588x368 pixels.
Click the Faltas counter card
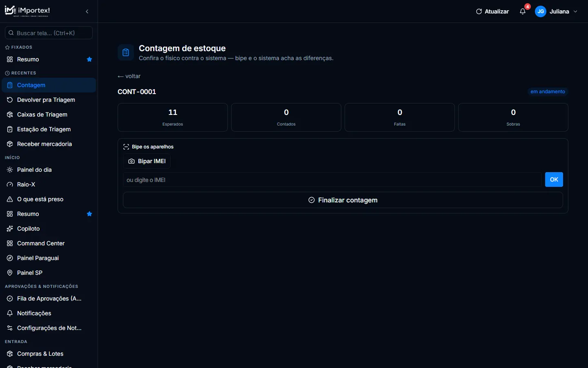point(400,117)
